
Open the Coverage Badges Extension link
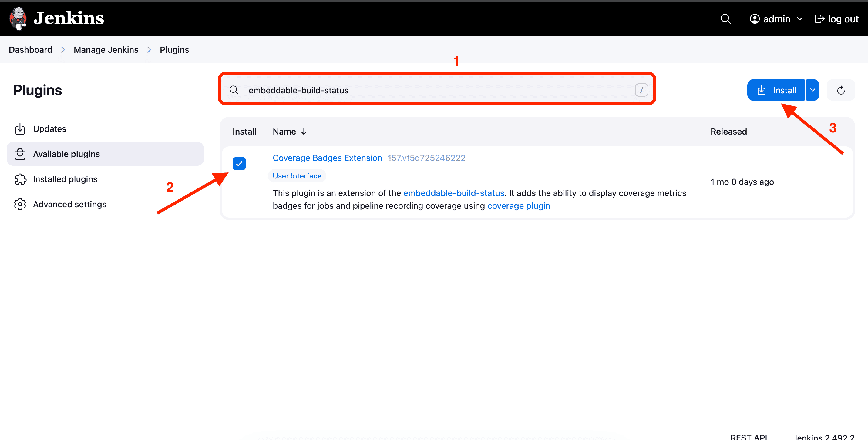327,158
